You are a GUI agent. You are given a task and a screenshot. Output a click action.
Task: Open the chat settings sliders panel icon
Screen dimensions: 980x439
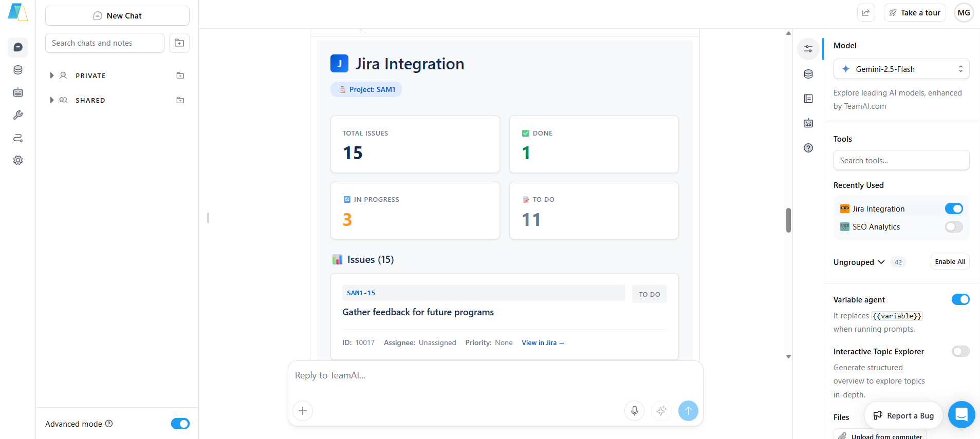pyautogui.click(x=808, y=49)
